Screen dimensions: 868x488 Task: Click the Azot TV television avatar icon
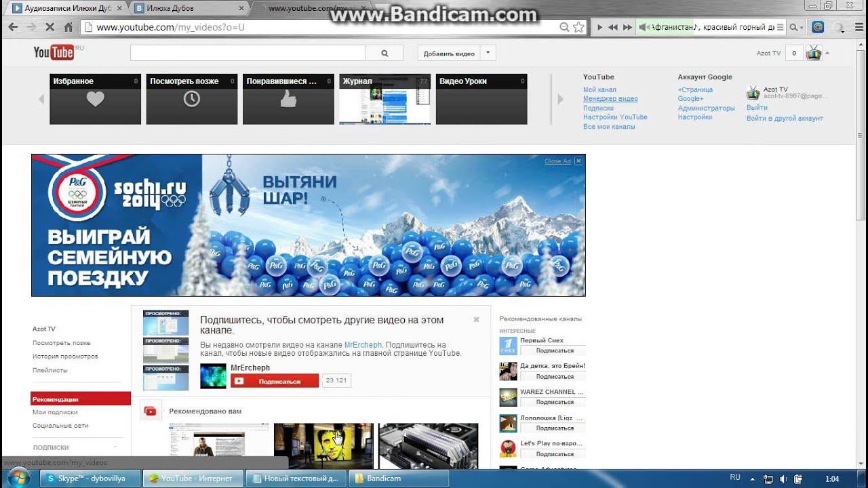tap(813, 53)
